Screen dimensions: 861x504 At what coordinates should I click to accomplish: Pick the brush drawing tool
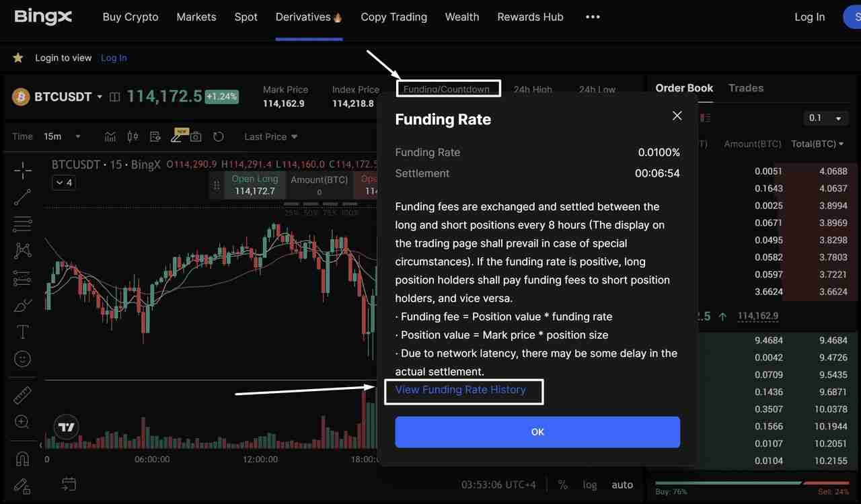coord(23,305)
